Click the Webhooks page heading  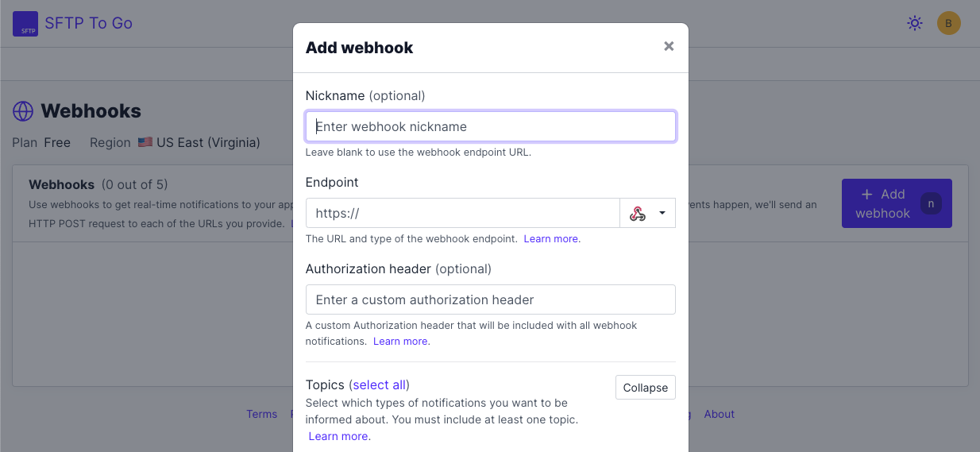point(91,111)
